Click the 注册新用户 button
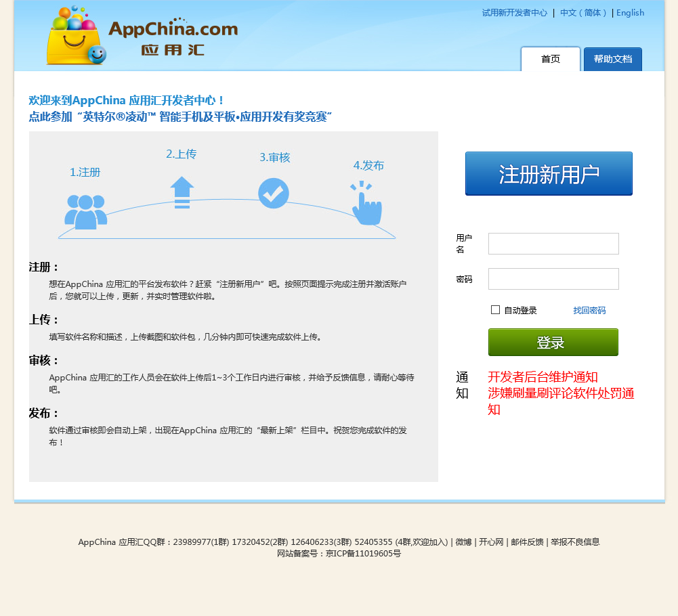678x616 pixels. pyautogui.click(x=549, y=174)
